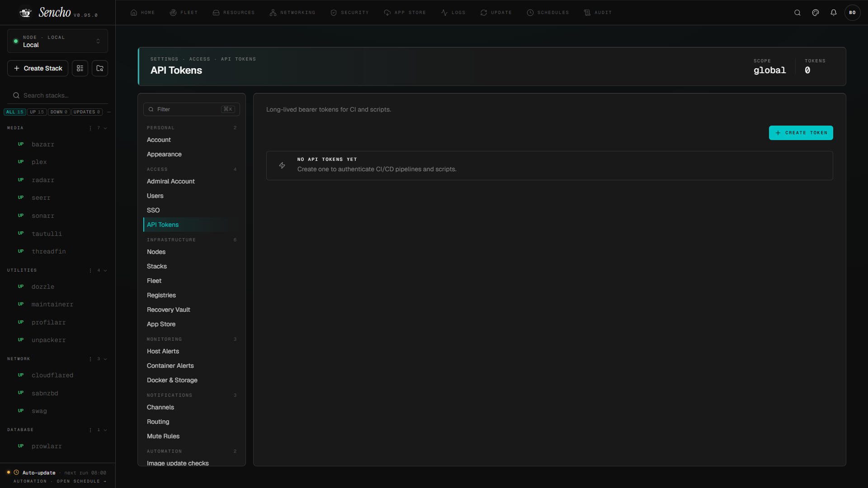Open the node selector Local dropdown

57,41
